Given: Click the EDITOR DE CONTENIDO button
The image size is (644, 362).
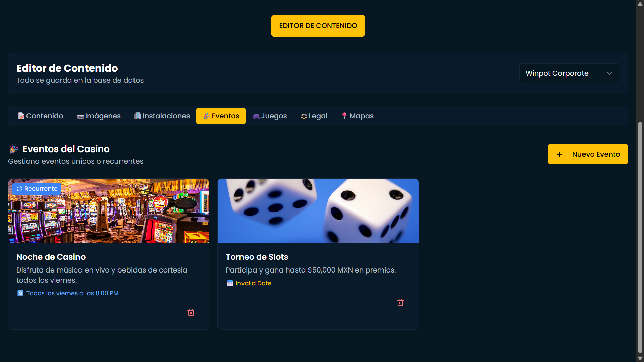Looking at the screenshot, I should click(318, 25).
